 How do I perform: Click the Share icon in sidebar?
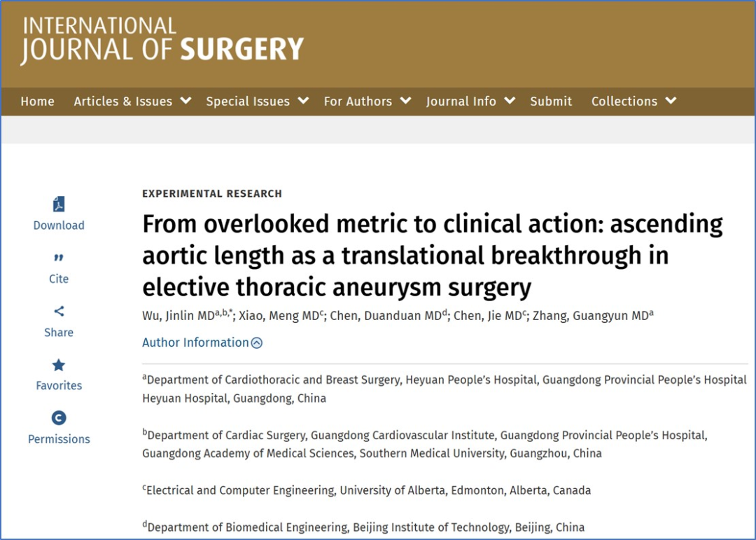(59, 311)
